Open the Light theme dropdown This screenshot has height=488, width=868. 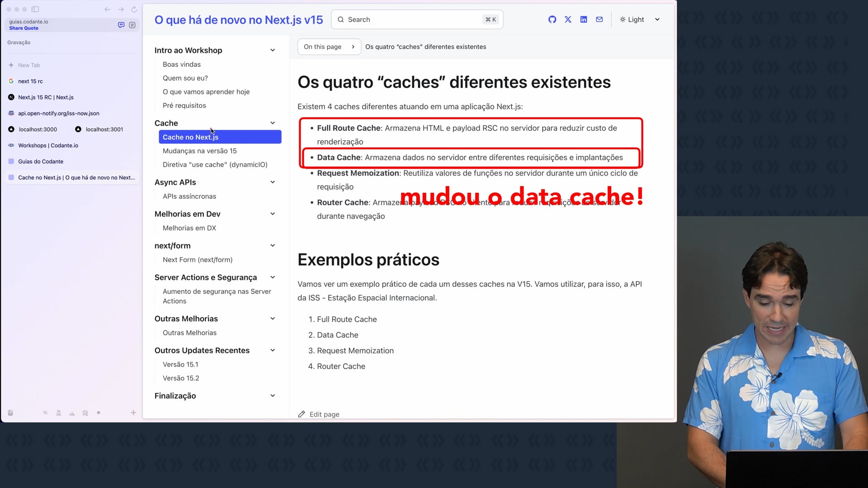(x=640, y=19)
